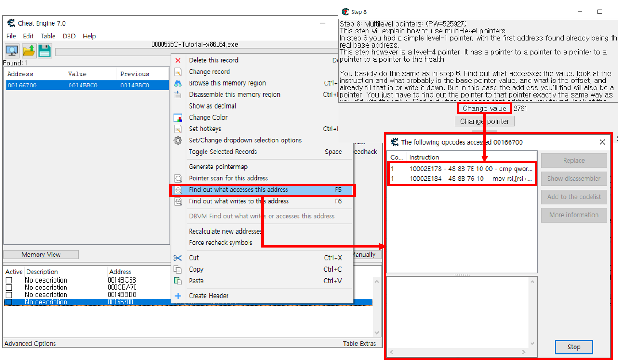The width and height of the screenshot is (618, 364).
Task: Choose Show as decimal
Action: coord(262,106)
